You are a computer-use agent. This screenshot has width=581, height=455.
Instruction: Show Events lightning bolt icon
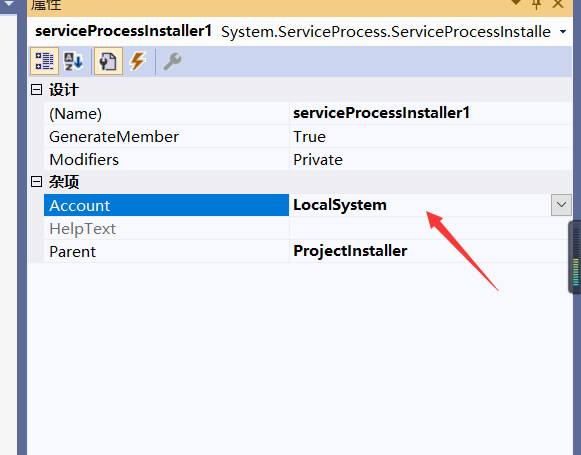[137, 61]
